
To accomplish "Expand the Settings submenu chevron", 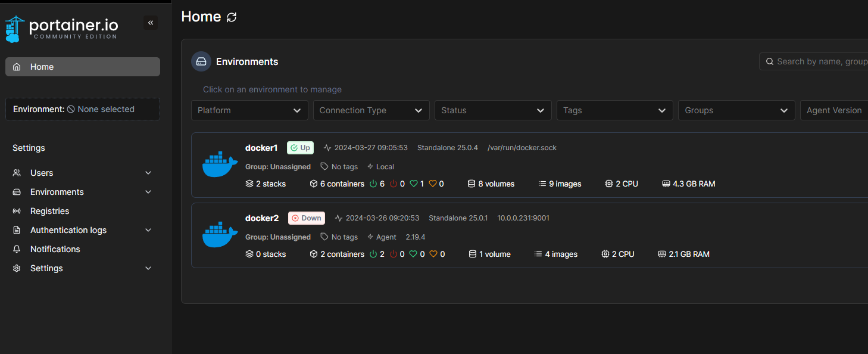I will click(x=148, y=268).
